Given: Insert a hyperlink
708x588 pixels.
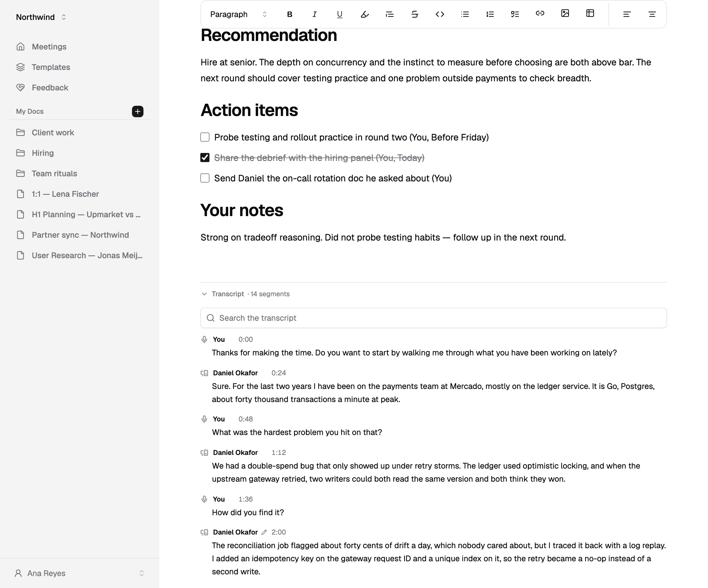Looking at the screenshot, I should [x=540, y=13].
